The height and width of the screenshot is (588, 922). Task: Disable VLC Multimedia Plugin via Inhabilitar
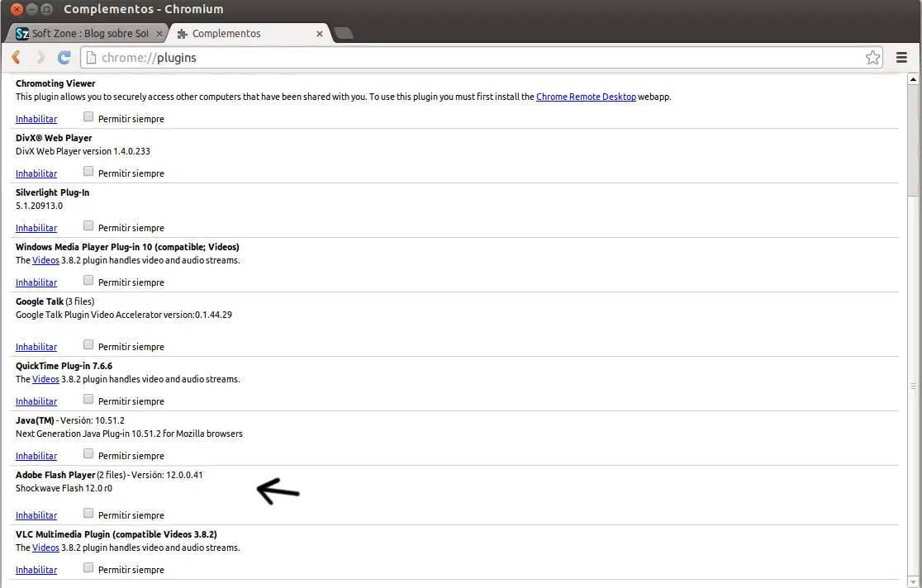point(36,571)
